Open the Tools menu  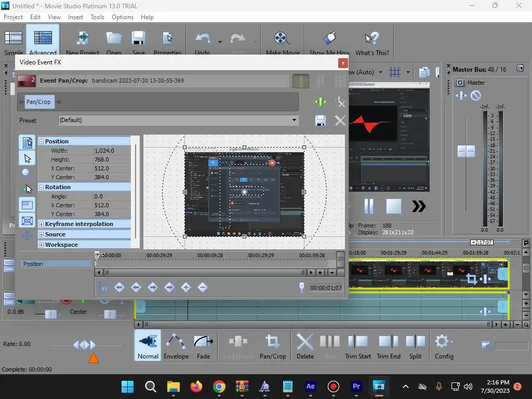pyautogui.click(x=97, y=17)
